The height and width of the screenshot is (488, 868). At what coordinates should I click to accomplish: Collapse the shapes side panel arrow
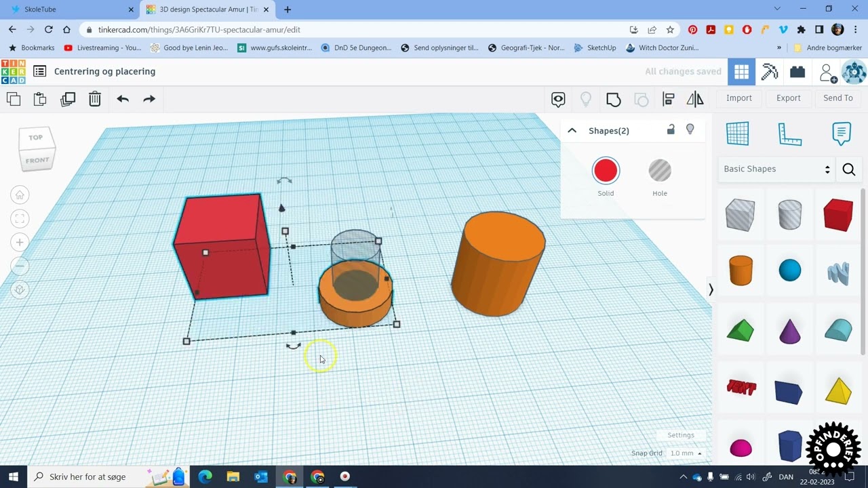tap(711, 289)
